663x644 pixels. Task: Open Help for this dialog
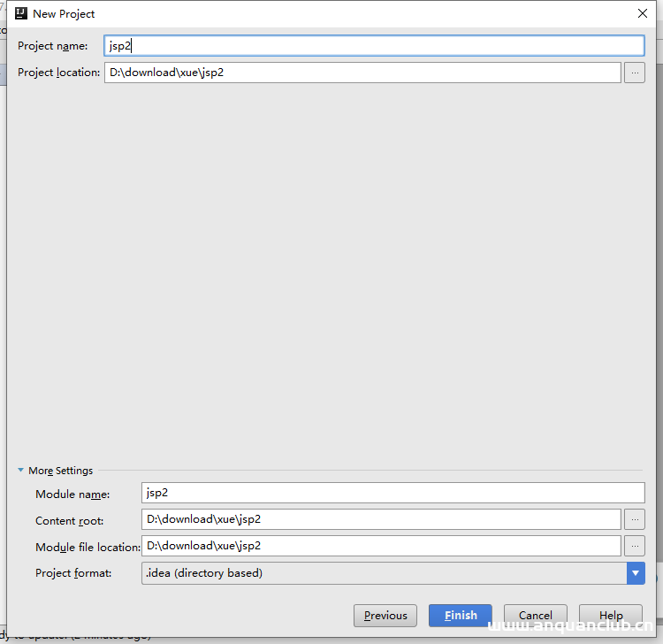click(611, 616)
